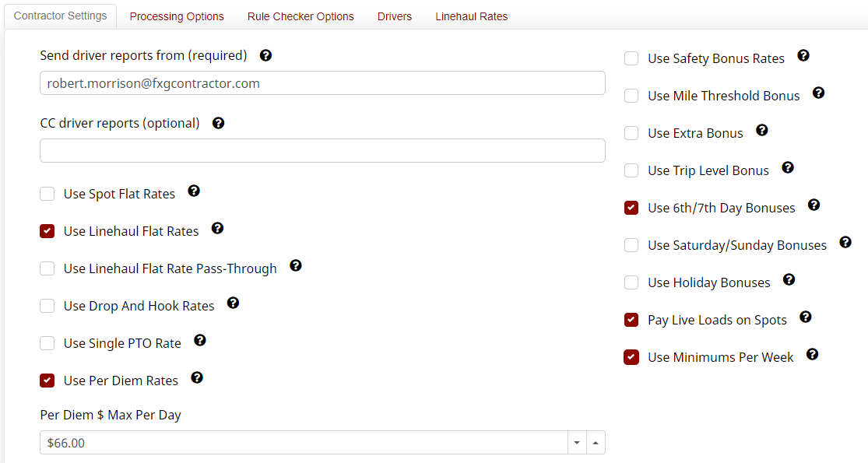Enable Use Mile Threshold Bonus
Viewport: 868px width, 463px height.
click(x=631, y=96)
